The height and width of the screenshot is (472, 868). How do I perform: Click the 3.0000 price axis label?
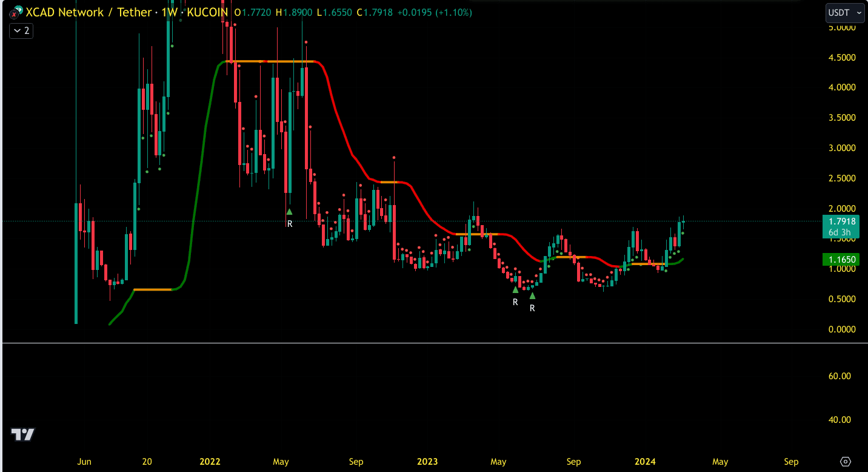click(x=841, y=148)
